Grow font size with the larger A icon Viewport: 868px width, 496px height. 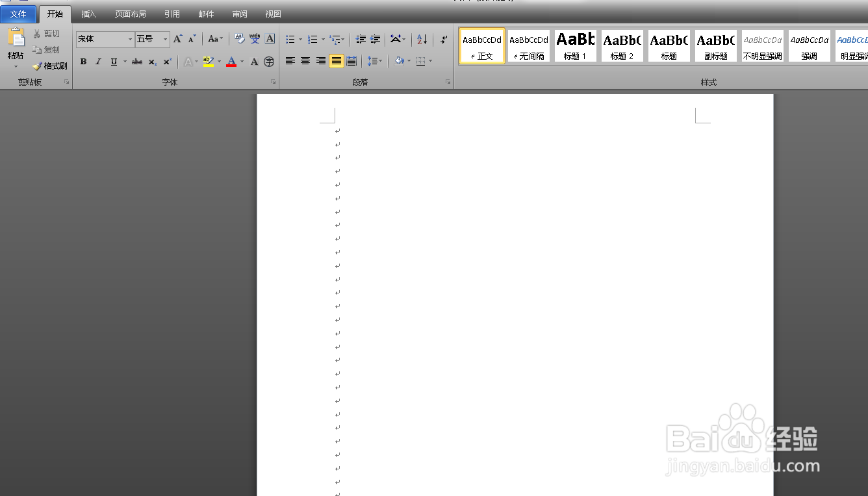(177, 39)
